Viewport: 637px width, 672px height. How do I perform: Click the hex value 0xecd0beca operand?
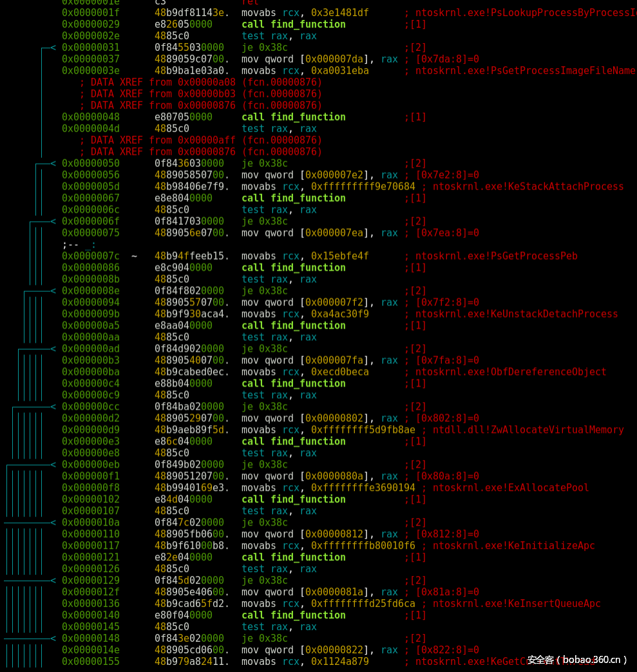(x=340, y=372)
